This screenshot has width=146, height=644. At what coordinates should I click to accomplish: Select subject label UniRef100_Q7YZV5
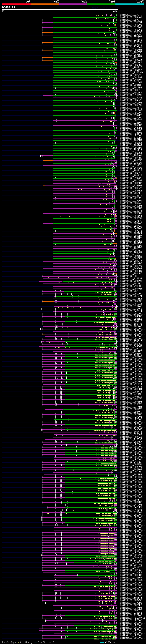[131, 37]
